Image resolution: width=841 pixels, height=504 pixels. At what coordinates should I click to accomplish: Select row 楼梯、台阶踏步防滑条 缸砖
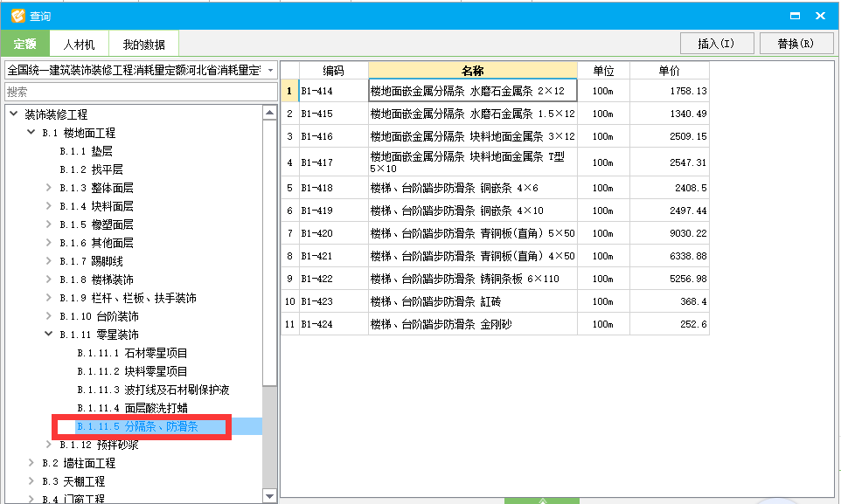pos(473,301)
